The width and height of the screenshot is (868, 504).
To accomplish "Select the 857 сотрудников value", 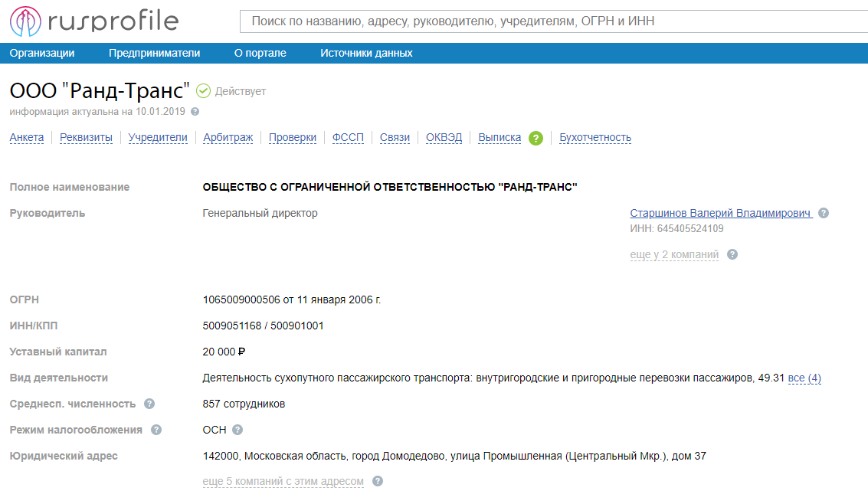I will click(x=244, y=404).
